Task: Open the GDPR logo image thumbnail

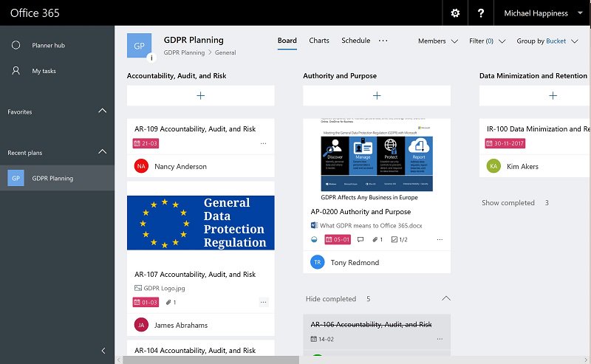Action: point(200,223)
